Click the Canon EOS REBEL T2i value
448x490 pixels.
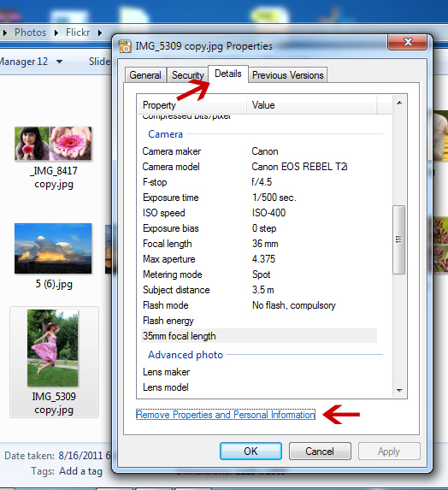click(x=299, y=167)
